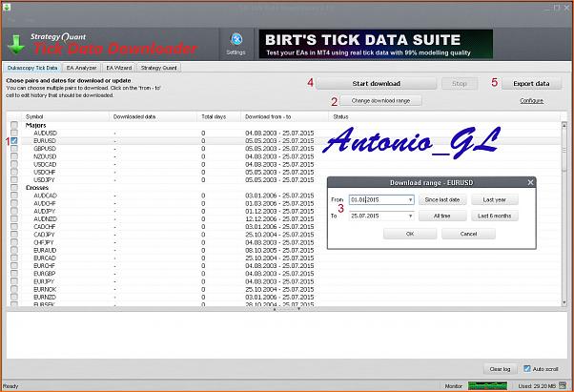
Task: Tick the NZDUSD checkbox
Action: click(14, 156)
